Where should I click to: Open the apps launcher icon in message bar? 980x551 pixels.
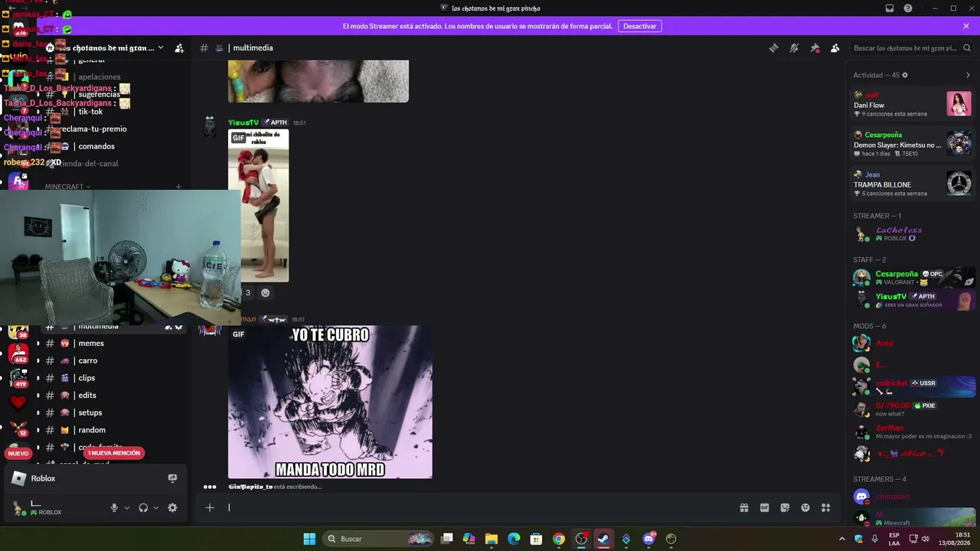point(825,507)
